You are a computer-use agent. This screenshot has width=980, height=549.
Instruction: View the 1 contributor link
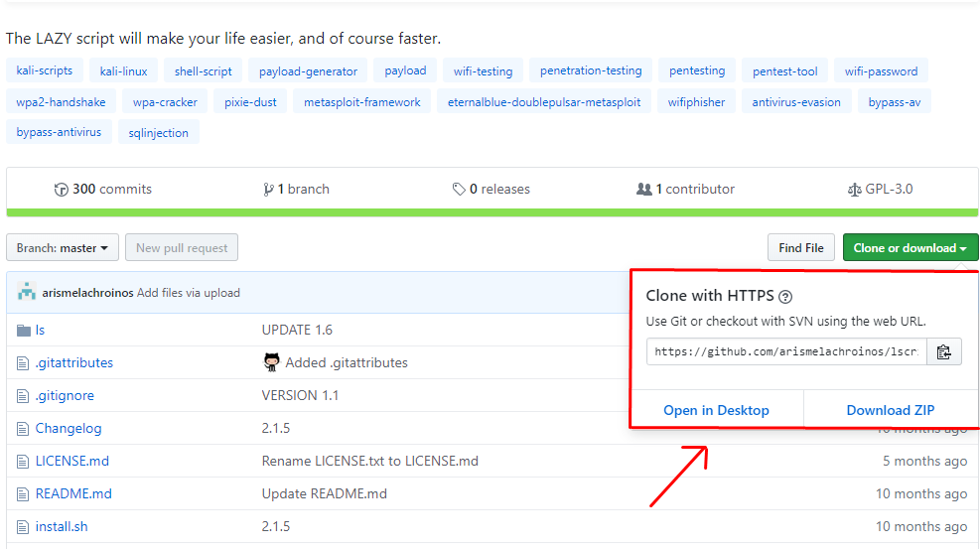(686, 190)
